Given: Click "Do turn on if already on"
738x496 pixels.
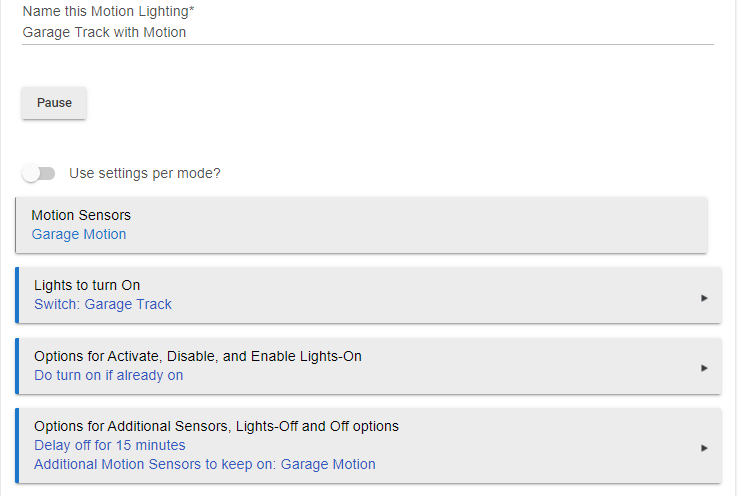Looking at the screenshot, I should coord(108,375).
